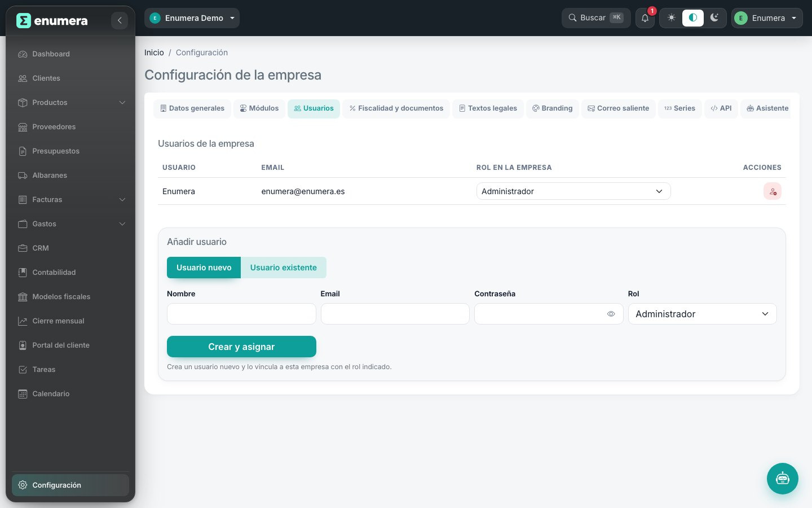Change Enumera's role in the company dropdown
This screenshot has width=812, height=508.
point(573,191)
